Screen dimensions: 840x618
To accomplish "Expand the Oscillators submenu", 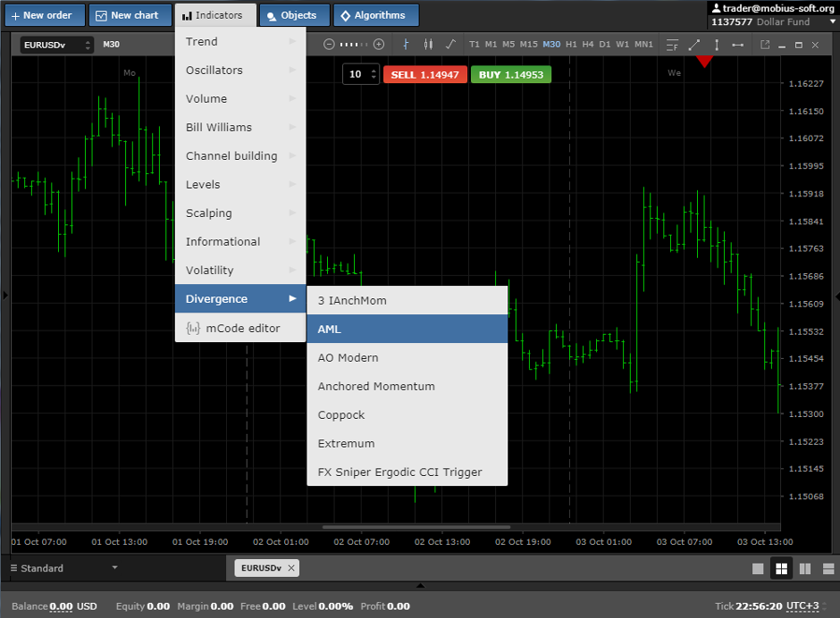I will (x=240, y=71).
